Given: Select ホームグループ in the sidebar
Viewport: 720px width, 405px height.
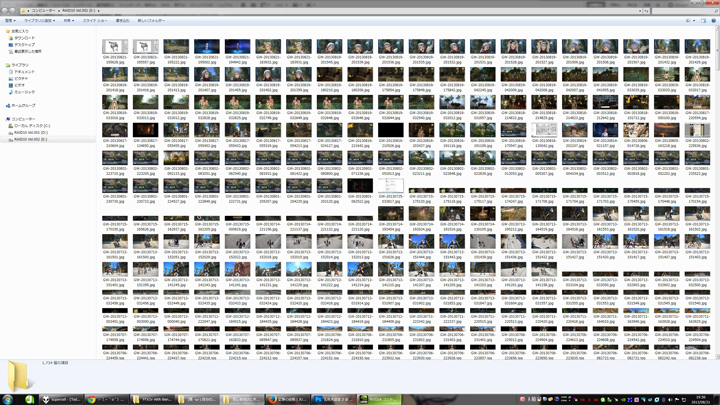Looking at the screenshot, I should pyautogui.click(x=23, y=106).
